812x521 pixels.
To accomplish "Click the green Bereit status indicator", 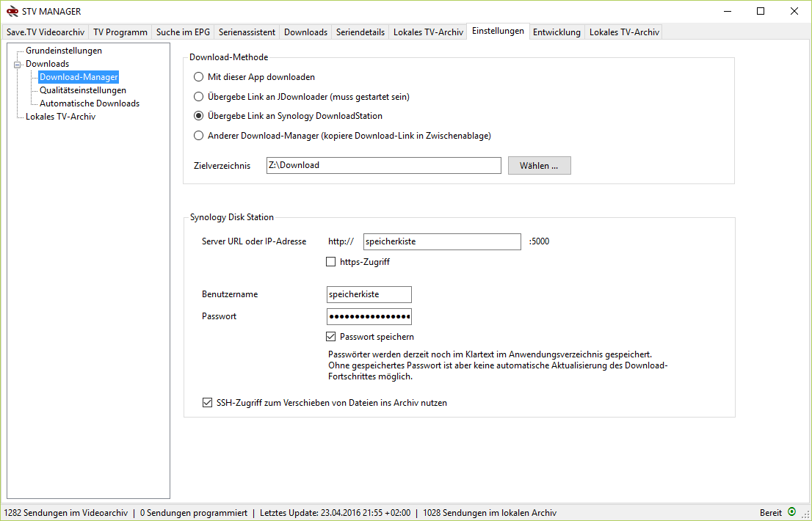I will click(790, 511).
